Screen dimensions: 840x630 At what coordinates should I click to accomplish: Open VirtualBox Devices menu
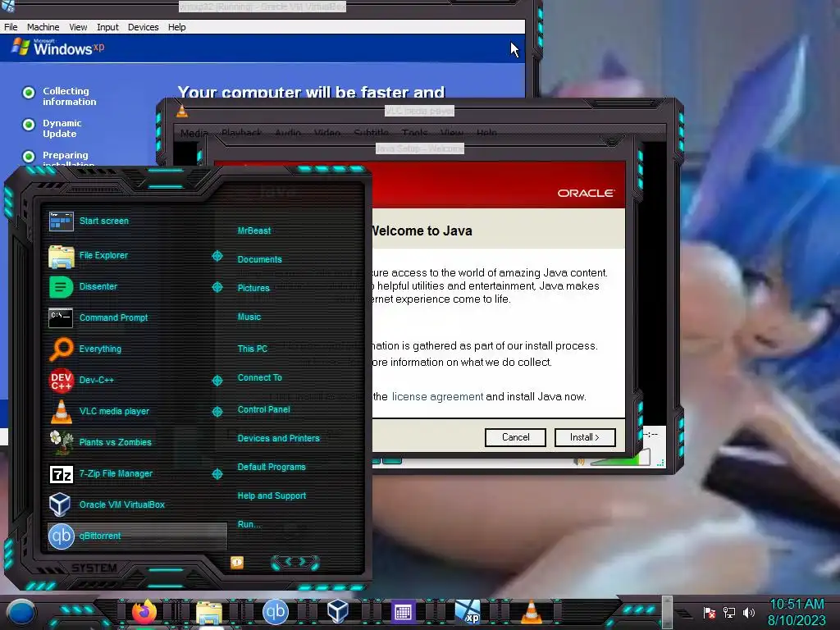click(143, 27)
